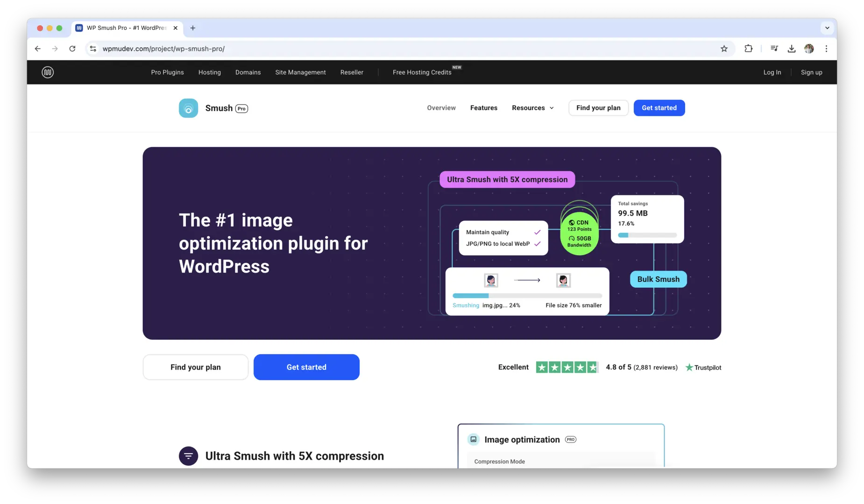Image resolution: width=864 pixels, height=504 pixels.
Task: Open the tab search dropdown chevron
Action: click(827, 28)
